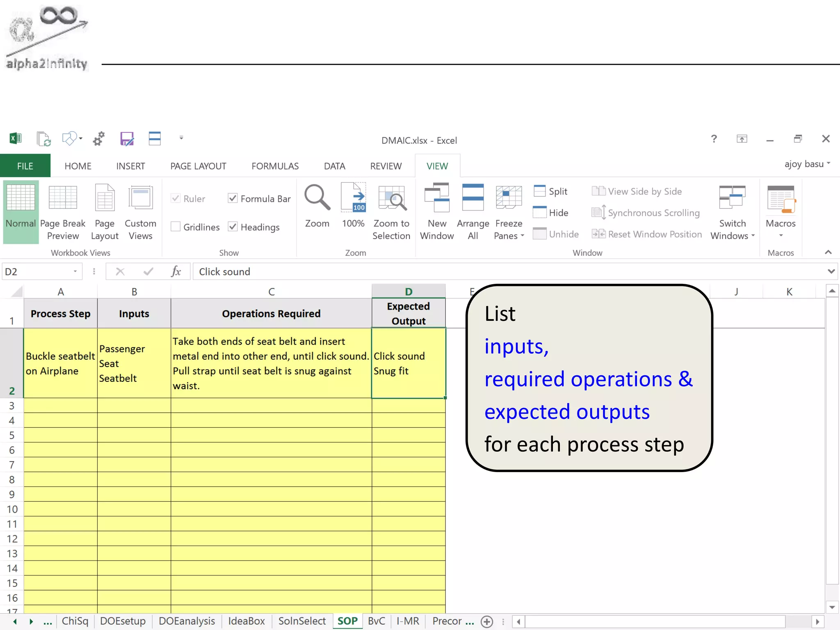840x630 pixels.
Task: Click Arrange All windows
Action: (473, 211)
